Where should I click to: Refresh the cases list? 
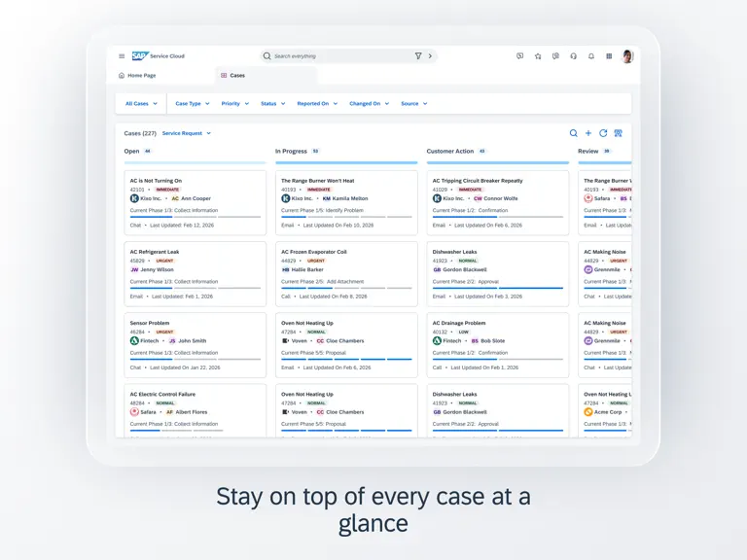coord(603,133)
